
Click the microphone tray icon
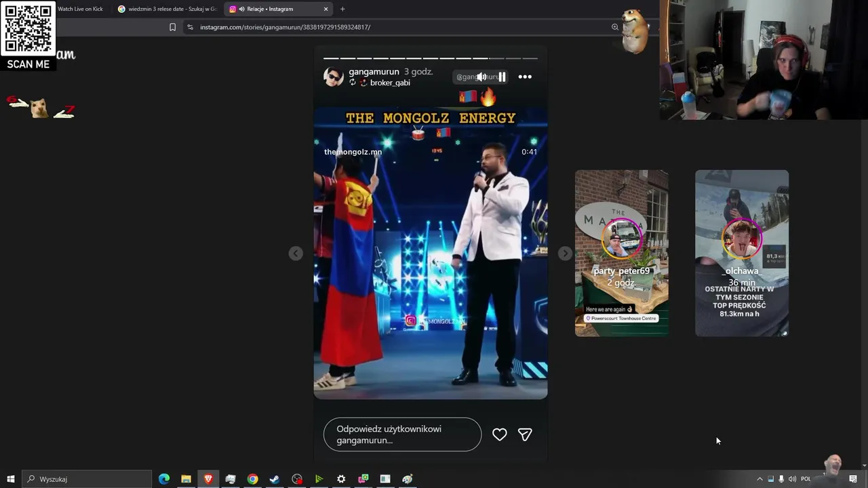(x=781, y=479)
